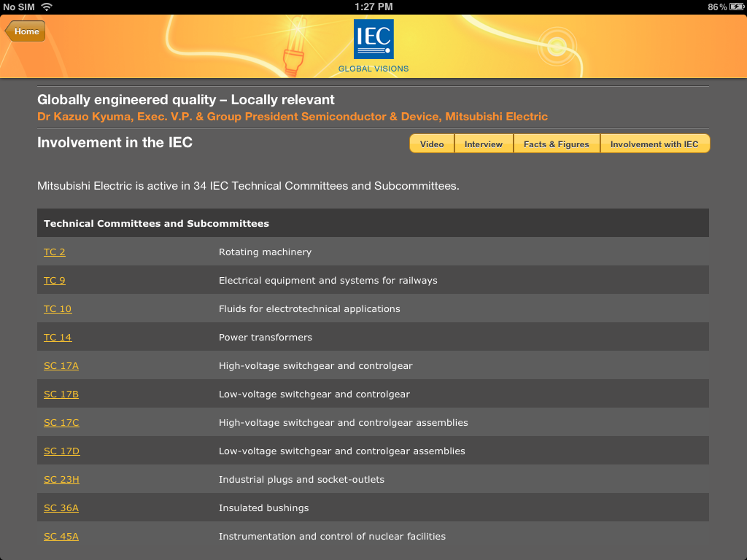Image resolution: width=747 pixels, height=560 pixels.
Task: Go to the SC 17D link
Action: pos(62,451)
